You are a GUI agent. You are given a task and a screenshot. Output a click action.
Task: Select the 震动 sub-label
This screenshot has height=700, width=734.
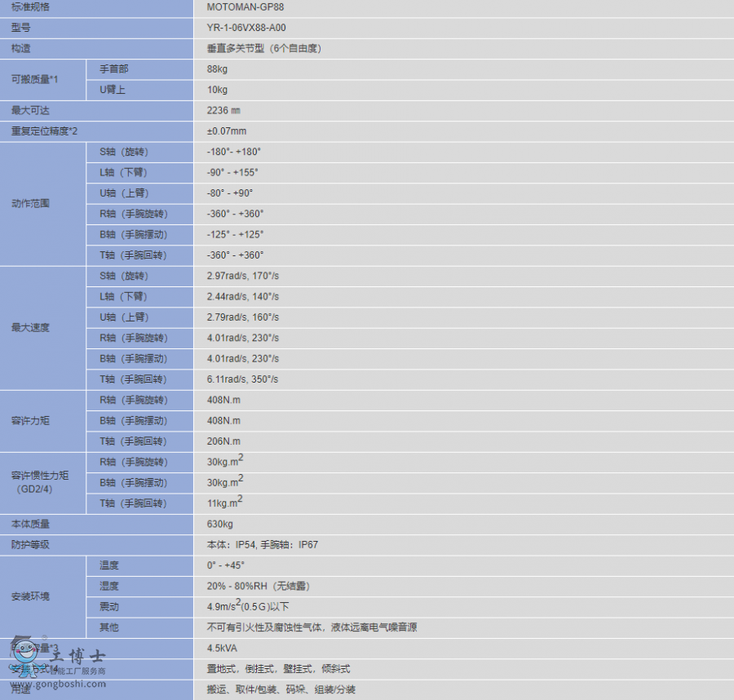click(109, 606)
